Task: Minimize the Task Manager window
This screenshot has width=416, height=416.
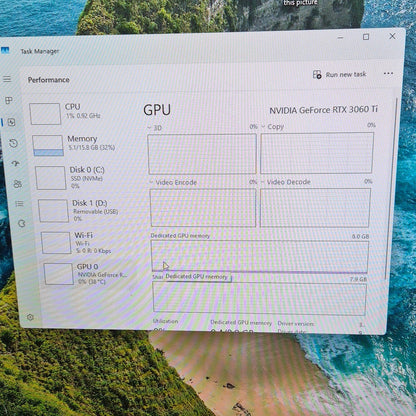Action: pos(340,37)
